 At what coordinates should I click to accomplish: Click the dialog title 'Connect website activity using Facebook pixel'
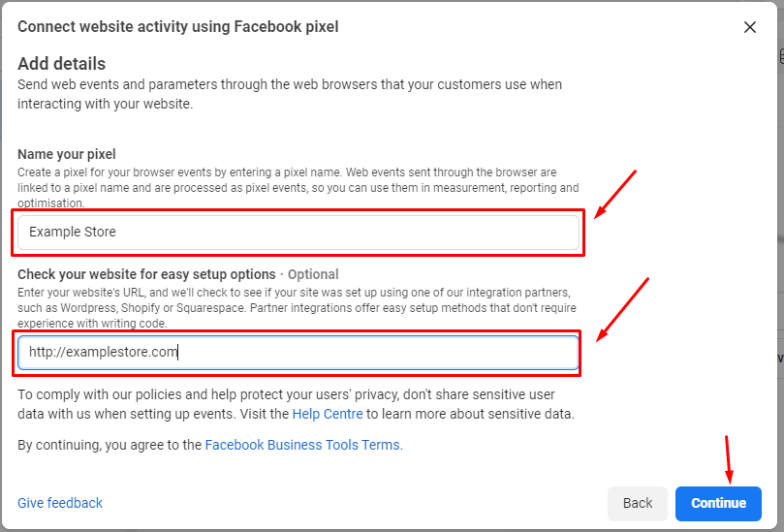tap(178, 26)
